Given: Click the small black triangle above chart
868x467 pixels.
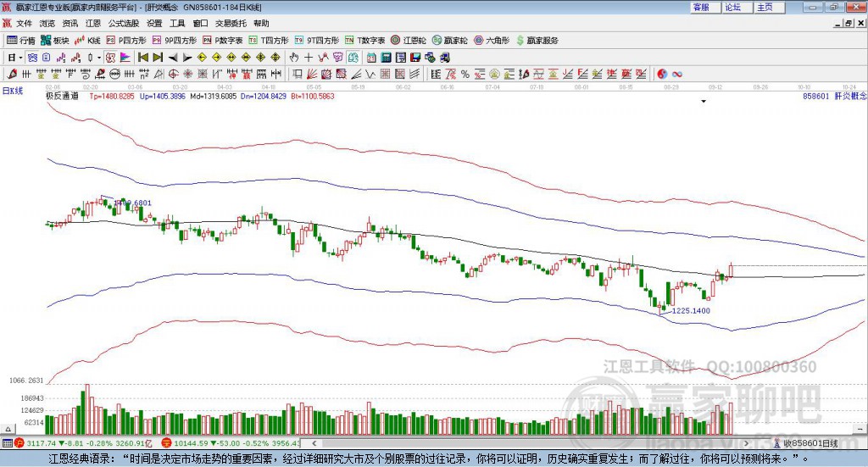Looking at the screenshot, I should 704,101.
